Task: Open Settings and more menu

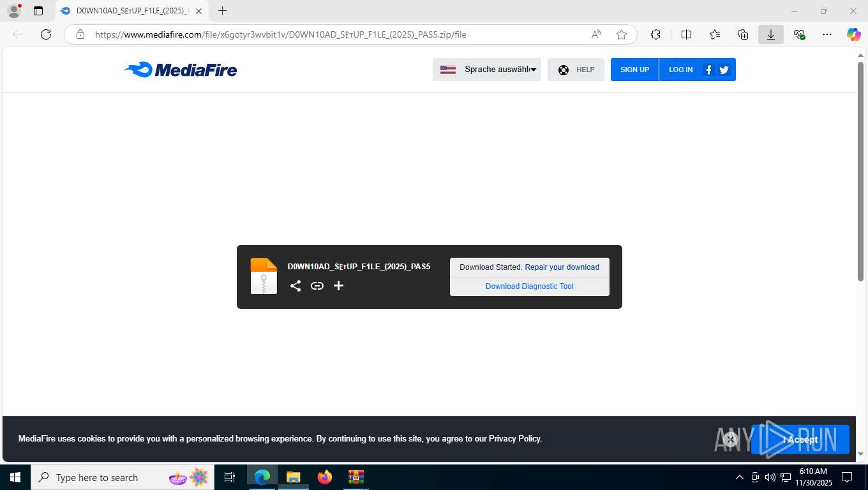Action: (x=827, y=34)
